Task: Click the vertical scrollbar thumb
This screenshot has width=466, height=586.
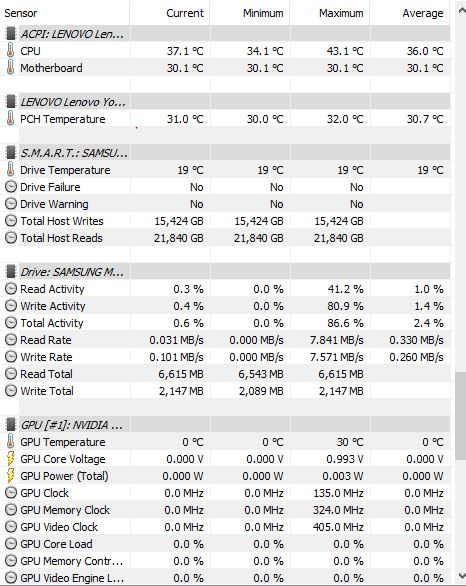Action: point(460,416)
